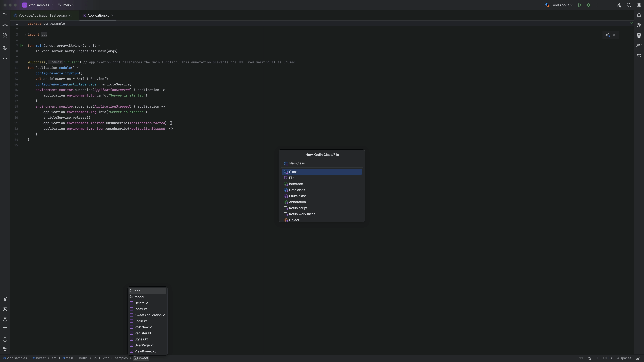This screenshot has height=362, width=644.
Task: Expand the collapsed import statements
Action: pos(44,35)
